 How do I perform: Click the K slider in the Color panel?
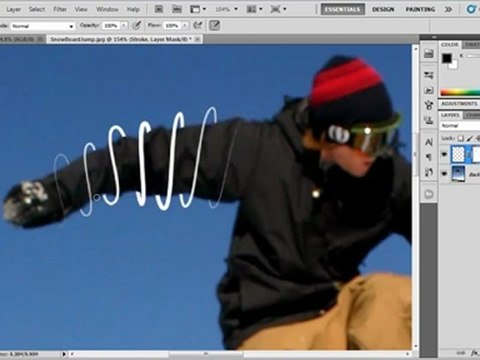coord(473,56)
